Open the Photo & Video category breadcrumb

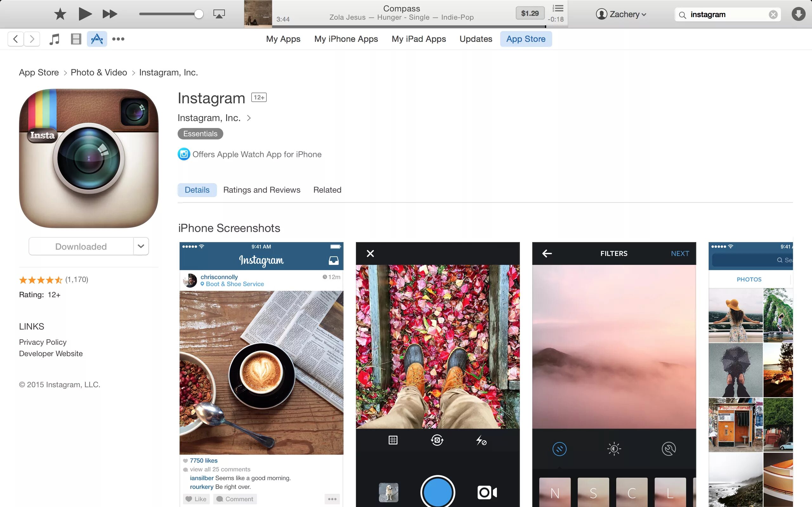click(x=98, y=73)
